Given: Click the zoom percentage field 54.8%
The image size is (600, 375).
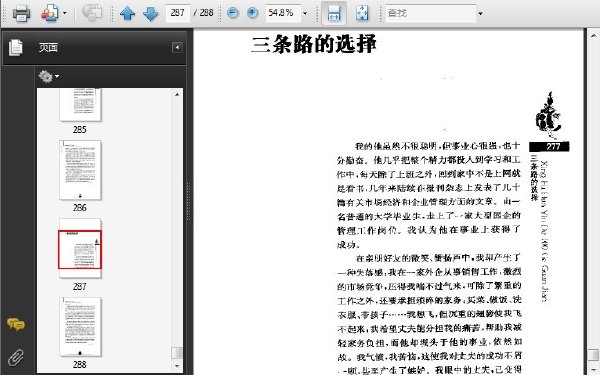Looking at the screenshot, I should [x=283, y=13].
